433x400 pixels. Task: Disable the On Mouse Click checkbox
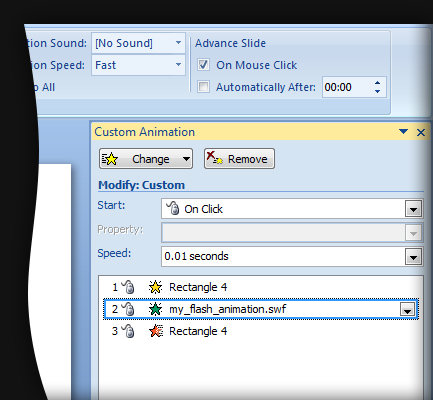[203, 65]
